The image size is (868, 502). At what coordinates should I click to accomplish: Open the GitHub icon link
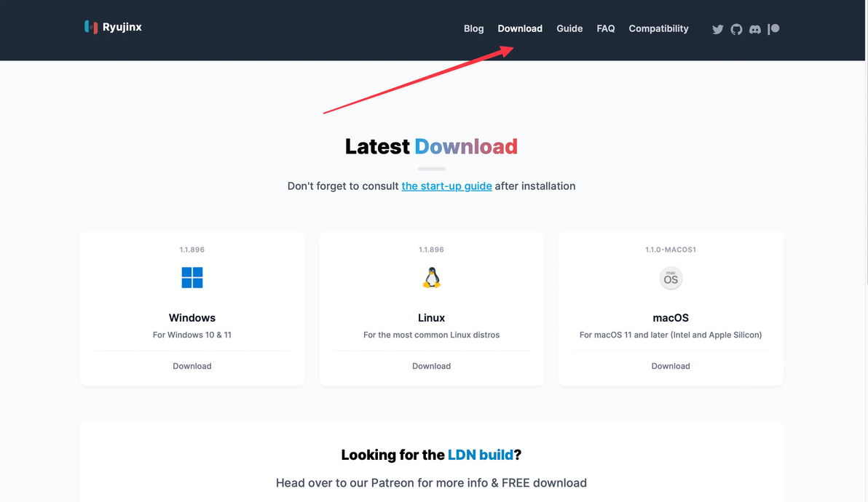[736, 29]
